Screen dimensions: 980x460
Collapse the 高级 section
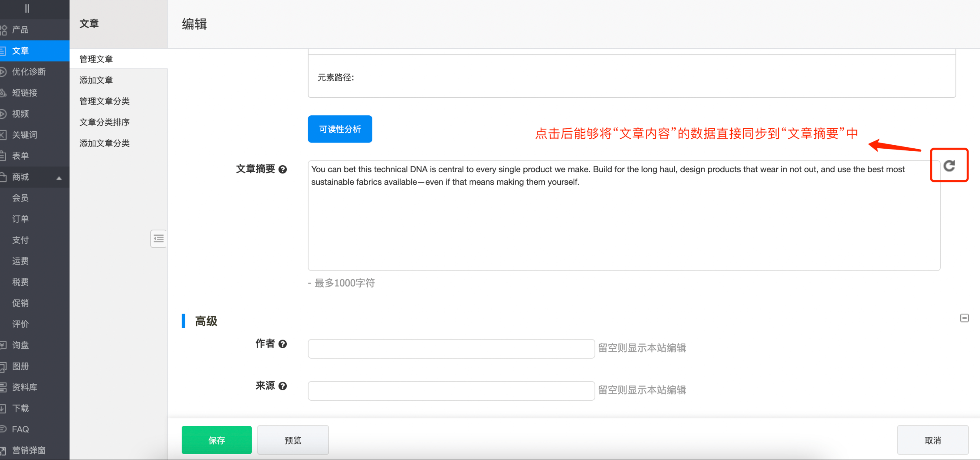pos(964,318)
